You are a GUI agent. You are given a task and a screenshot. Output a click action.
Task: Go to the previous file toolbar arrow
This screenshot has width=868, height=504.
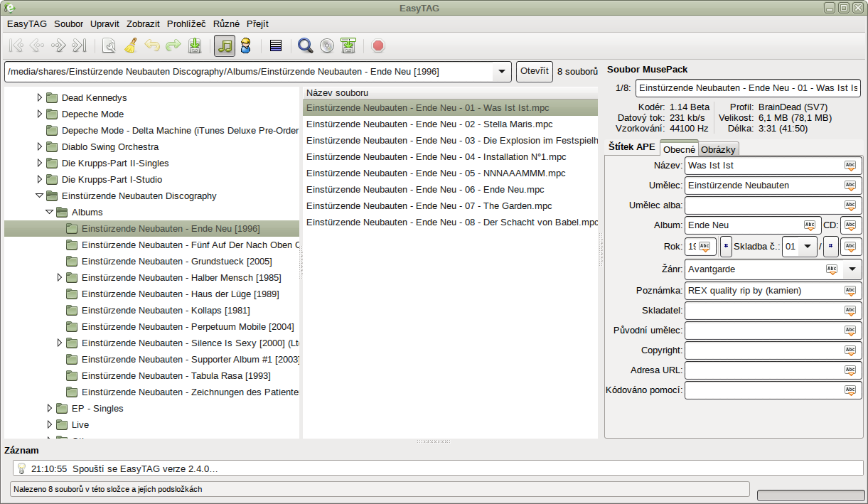point(37,46)
